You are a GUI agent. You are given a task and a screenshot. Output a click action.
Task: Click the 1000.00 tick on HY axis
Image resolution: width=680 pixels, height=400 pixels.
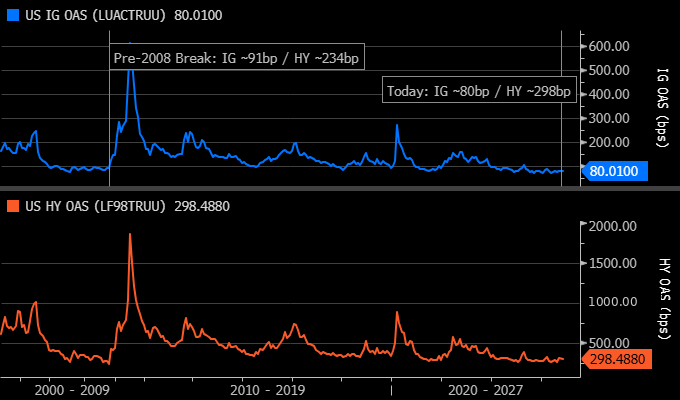click(x=612, y=302)
